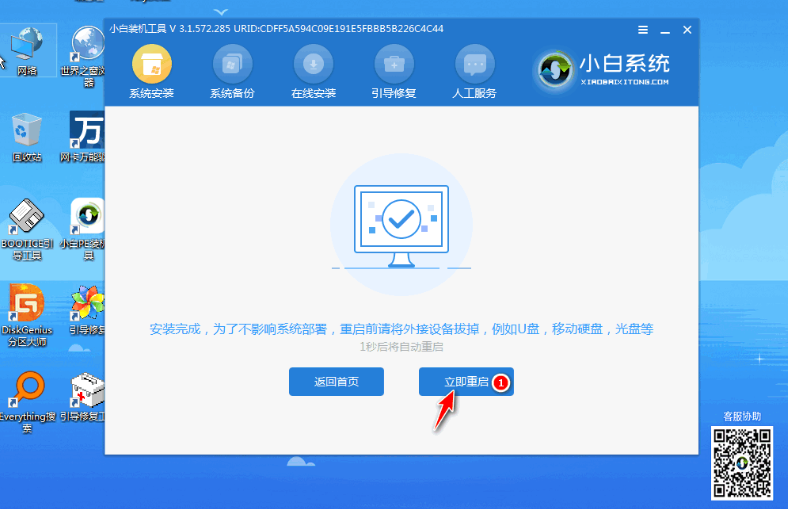
Task: Switch to the 系统备份 tab
Action: 232,73
